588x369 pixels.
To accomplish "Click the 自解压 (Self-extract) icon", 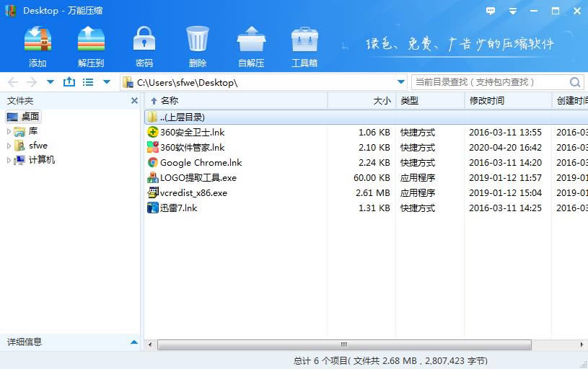I will pos(251,39).
